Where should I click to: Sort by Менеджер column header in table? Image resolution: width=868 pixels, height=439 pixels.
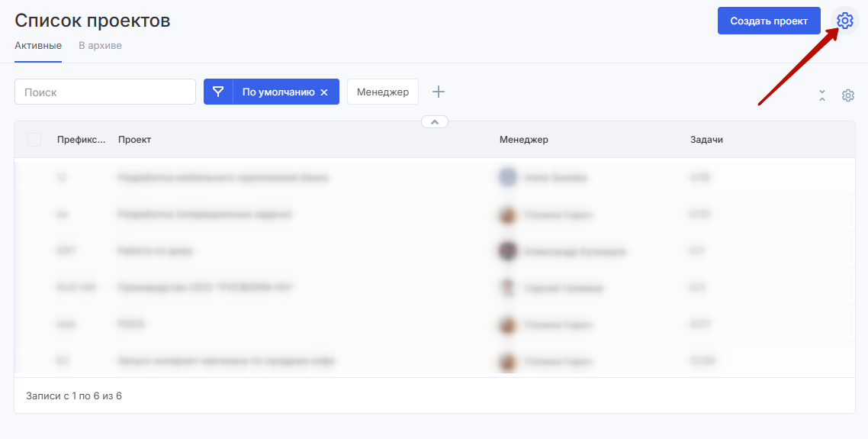(x=523, y=140)
